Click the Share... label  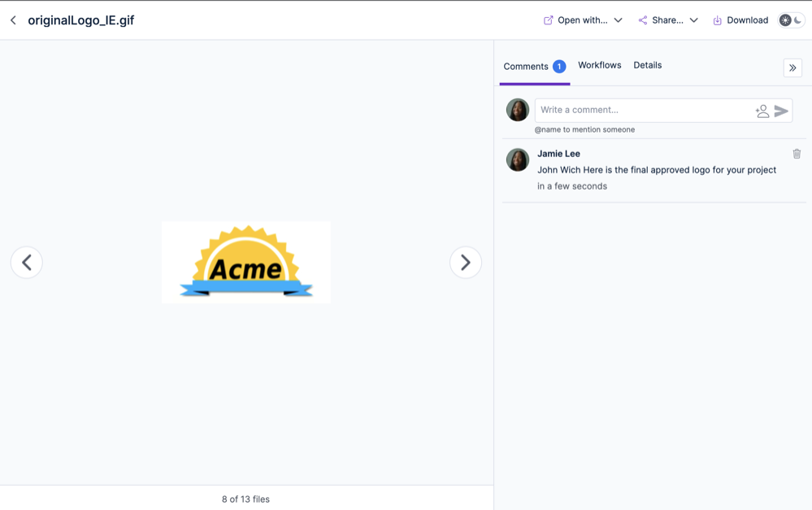667,20
